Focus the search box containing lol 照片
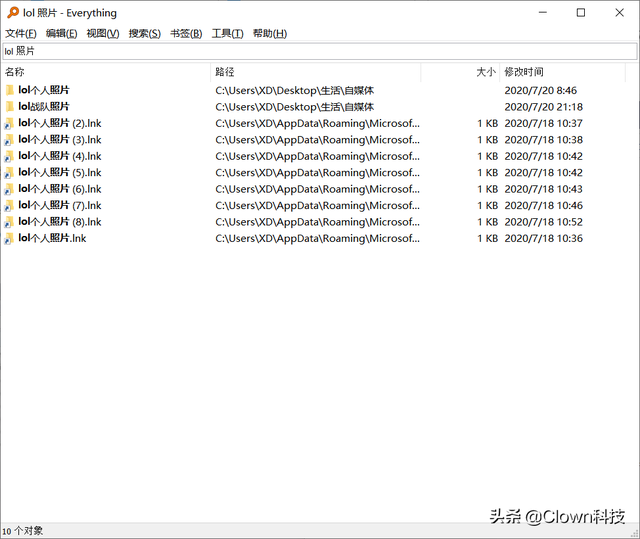640x539 pixels. (320, 51)
